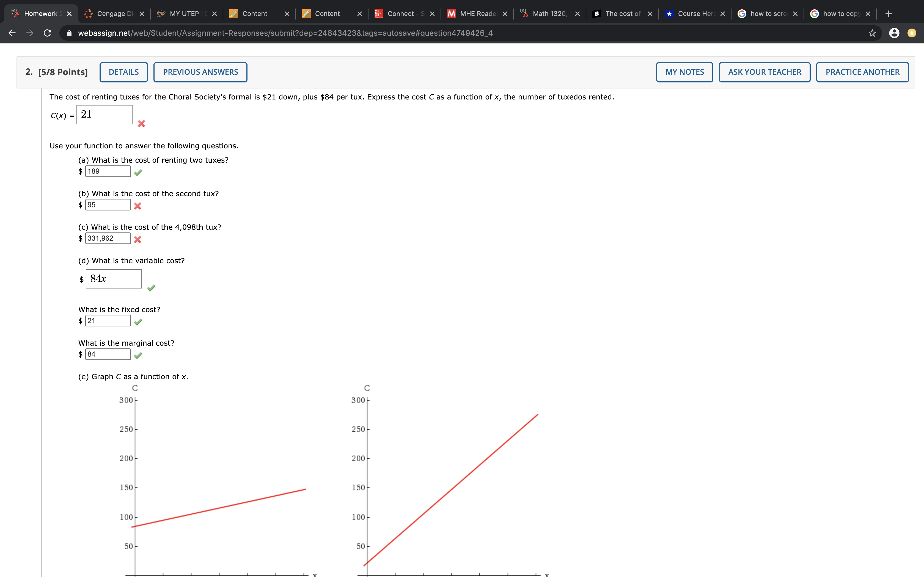
Task: Close the Cengage tab
Action: click(x=142, y=14)
